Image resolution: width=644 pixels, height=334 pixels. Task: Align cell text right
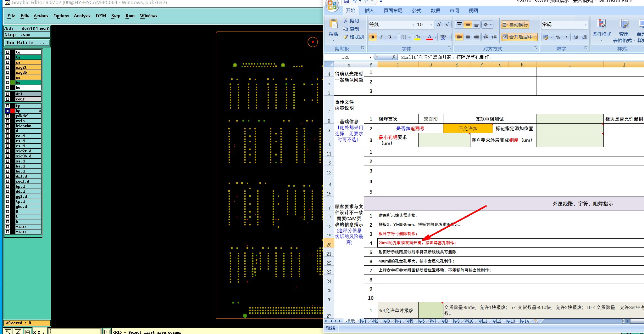coord(476,37)
